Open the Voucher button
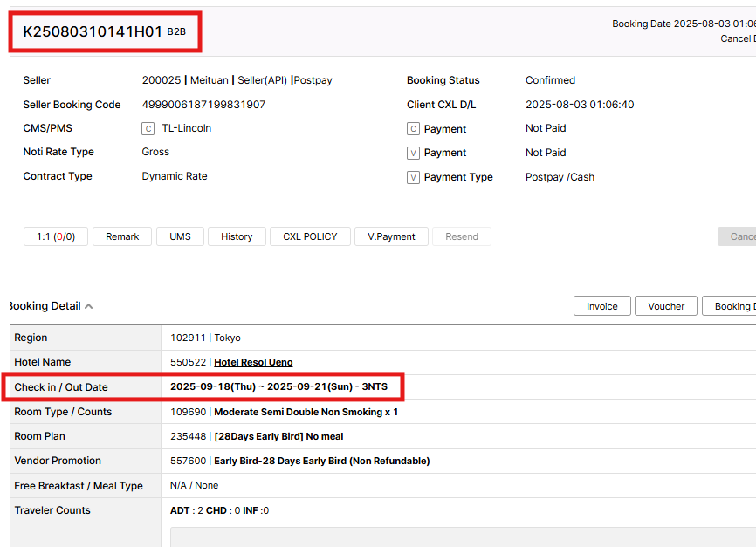 (666, 306)
